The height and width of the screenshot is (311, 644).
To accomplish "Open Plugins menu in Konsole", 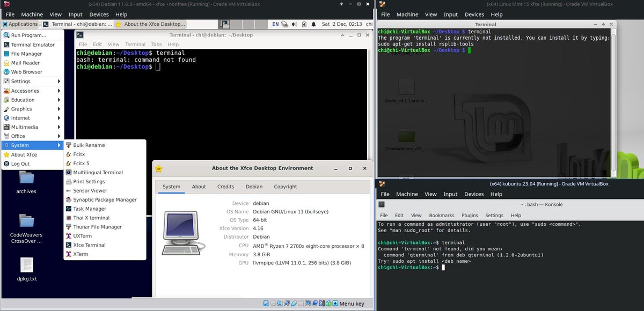I will pyautogui.click(x=470, y=216).
